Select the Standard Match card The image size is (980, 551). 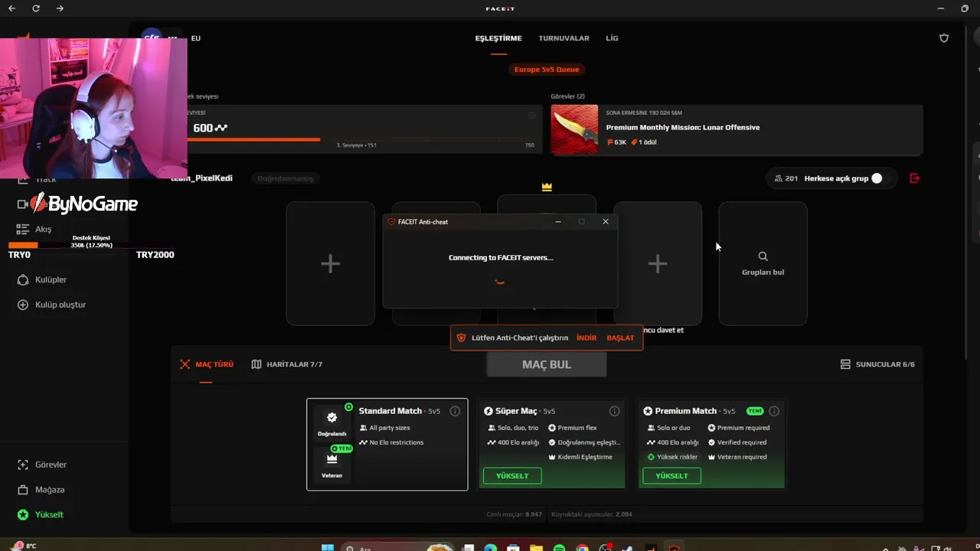(x=387, y=444)
